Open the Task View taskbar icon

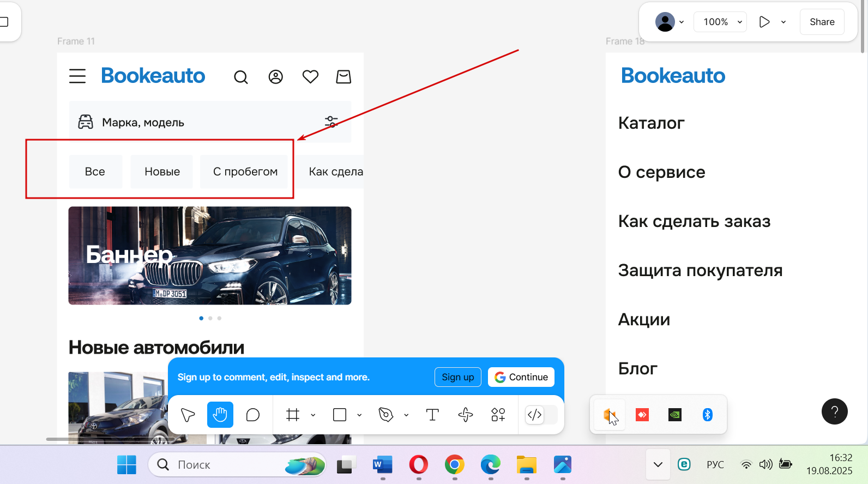pyautogui.click(x=346, y=465)
